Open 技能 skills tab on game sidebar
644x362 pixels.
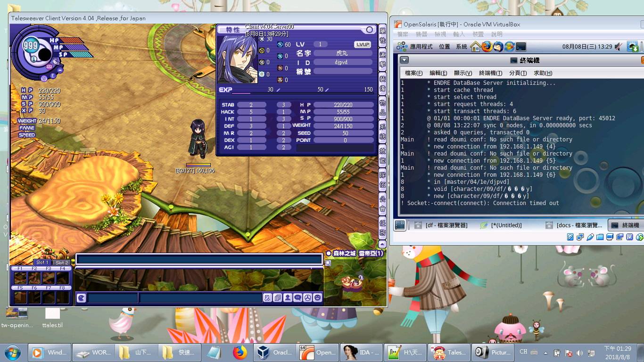point(382,157)
